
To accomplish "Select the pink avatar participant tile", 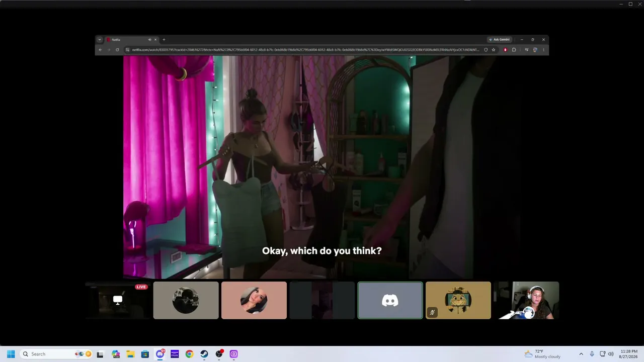I will (x=254, y=300).
